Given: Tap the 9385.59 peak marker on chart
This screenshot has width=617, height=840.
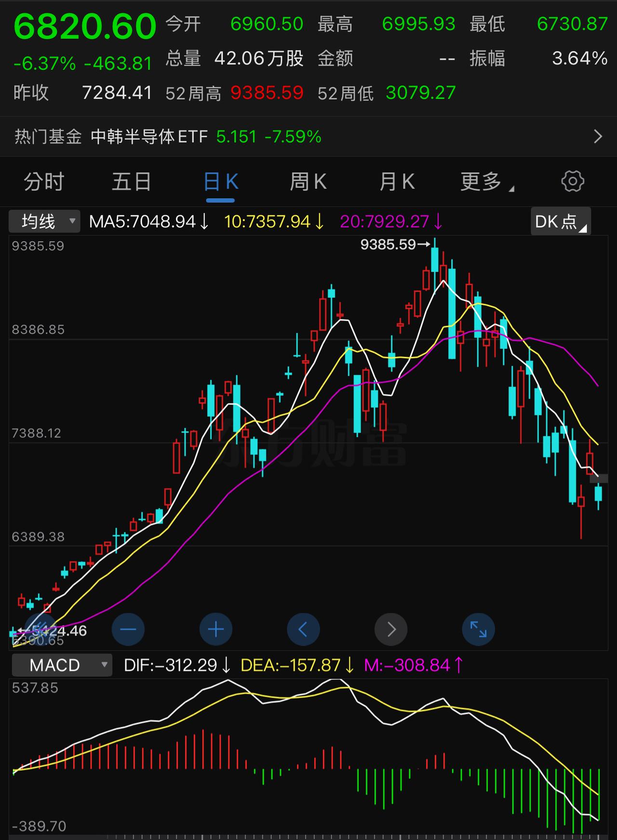Looking at the screenshot, I should pyautogui.click(x=395, y=245).
